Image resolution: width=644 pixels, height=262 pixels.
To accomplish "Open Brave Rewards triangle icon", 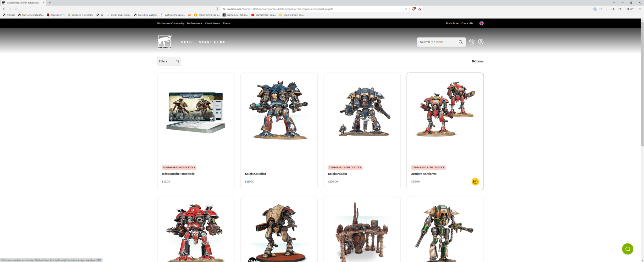I will 420,9.
